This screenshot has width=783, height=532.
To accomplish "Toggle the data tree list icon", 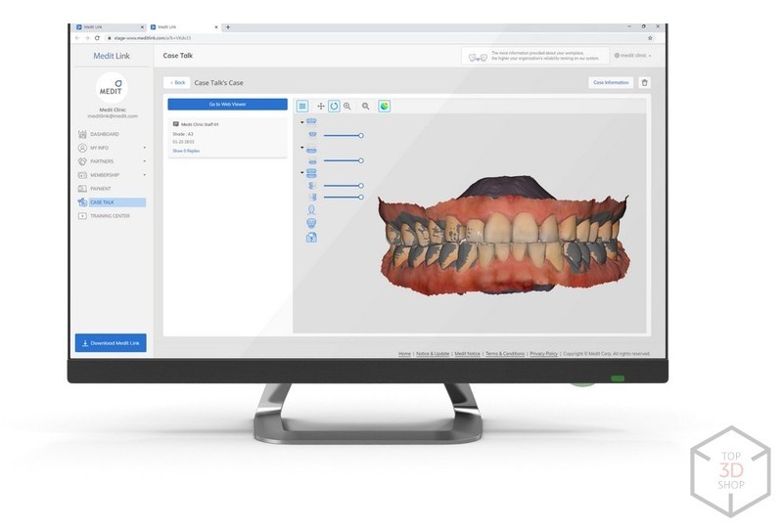I will (302, 106).
